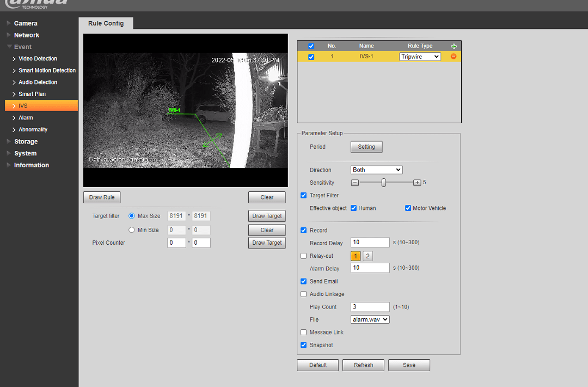Screen dimensions: 588x387
Task: Open the alarm.wav file dropdown
Action: 370,319
